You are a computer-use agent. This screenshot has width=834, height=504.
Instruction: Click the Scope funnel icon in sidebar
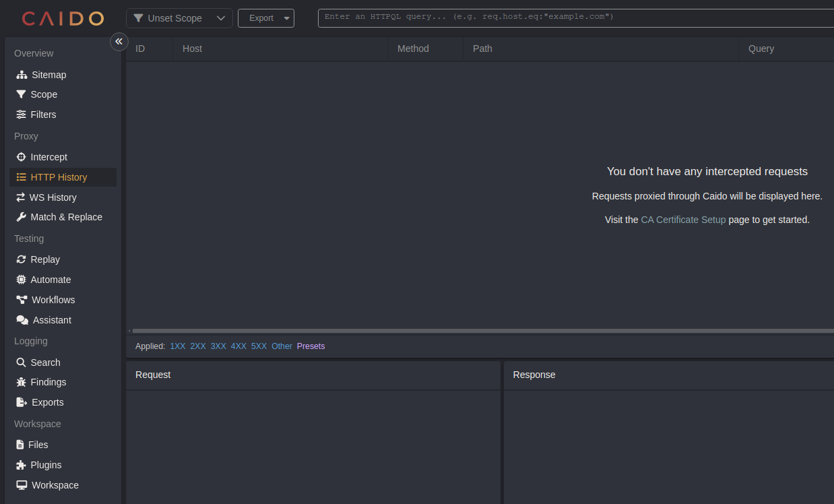21,94
